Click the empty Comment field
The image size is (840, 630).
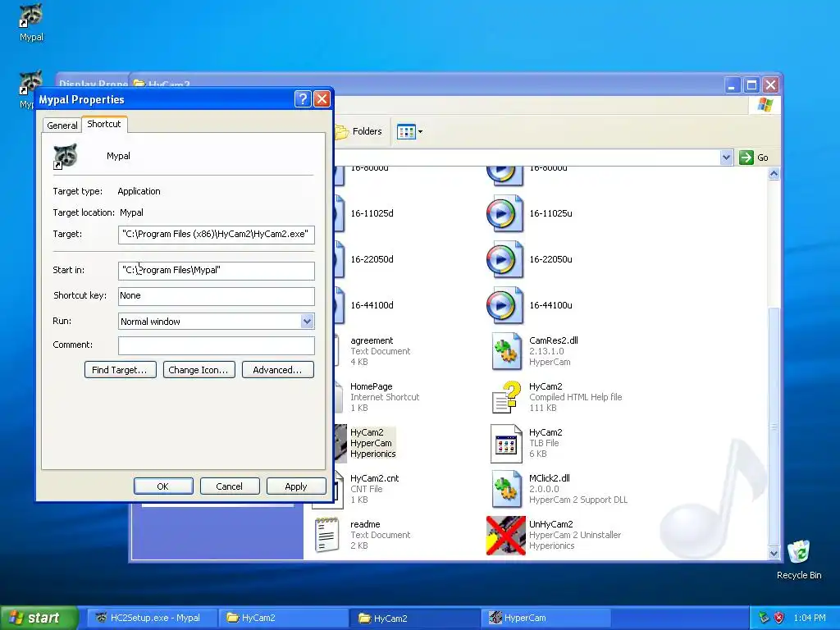pyautogui.click(x=217, y=345)
